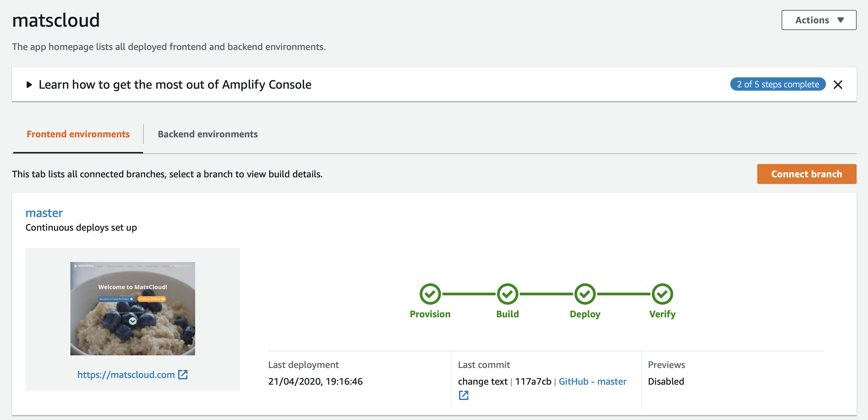
Task: Click the 2 of 5 steps complete badge
Action: point(777,84)
